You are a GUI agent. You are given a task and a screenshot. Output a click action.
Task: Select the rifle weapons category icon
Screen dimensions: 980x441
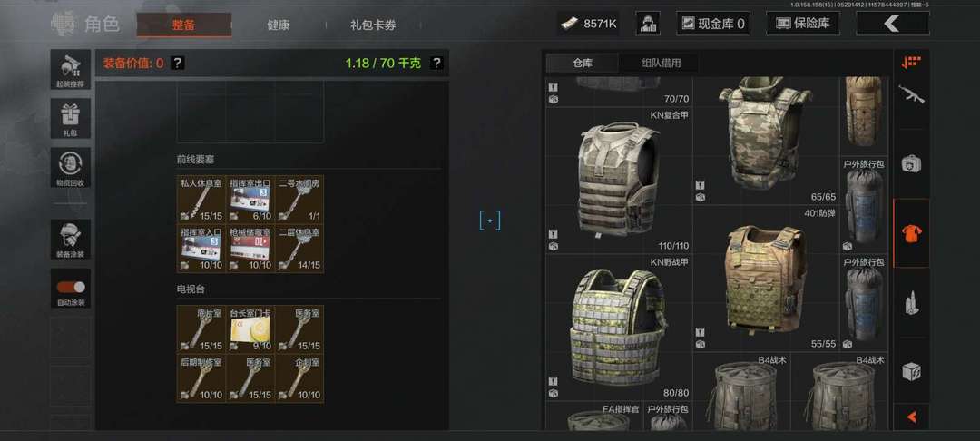911,95
